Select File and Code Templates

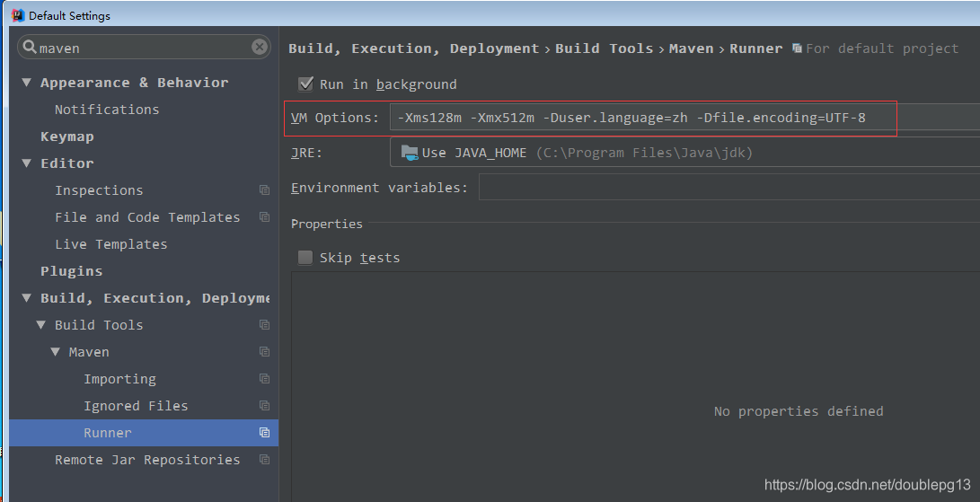(147, 217)
